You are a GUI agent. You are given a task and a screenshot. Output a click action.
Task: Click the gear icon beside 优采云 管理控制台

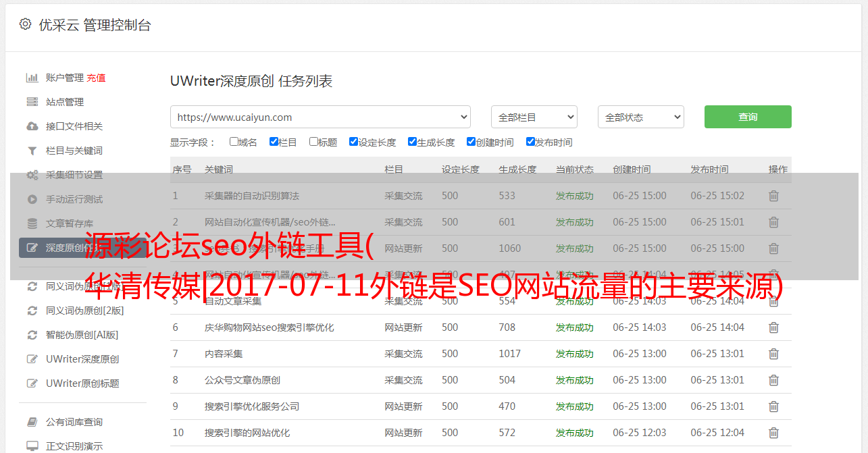25,24
